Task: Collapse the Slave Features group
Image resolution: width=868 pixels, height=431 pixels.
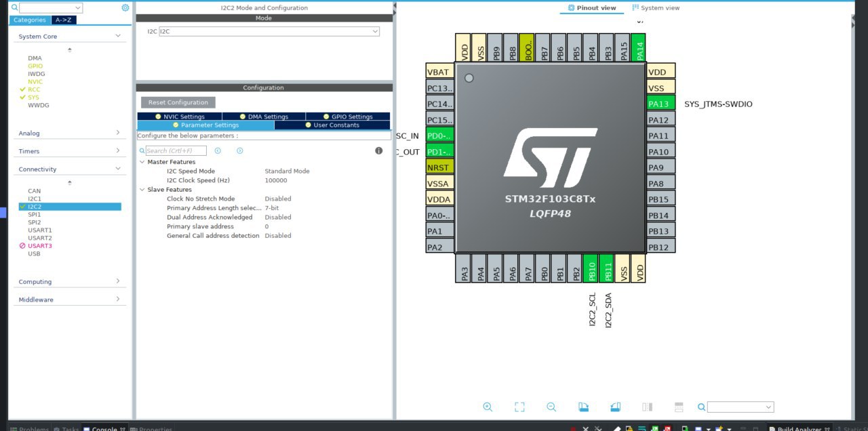Action: point(142,190)
